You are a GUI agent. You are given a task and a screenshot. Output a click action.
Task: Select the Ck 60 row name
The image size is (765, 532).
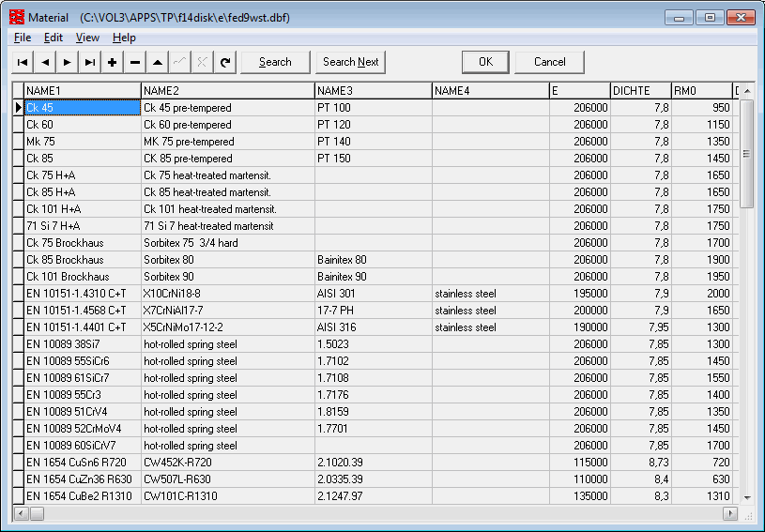[x=83, y=125]
